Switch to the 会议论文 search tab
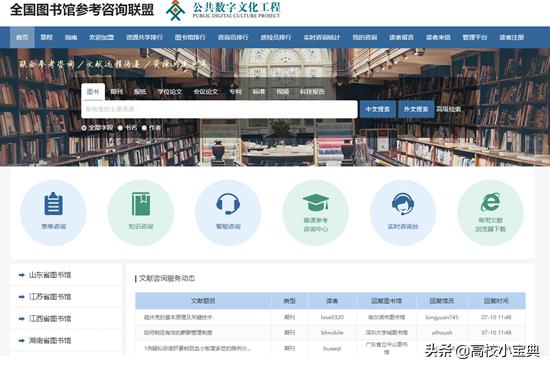 (206, 92)
